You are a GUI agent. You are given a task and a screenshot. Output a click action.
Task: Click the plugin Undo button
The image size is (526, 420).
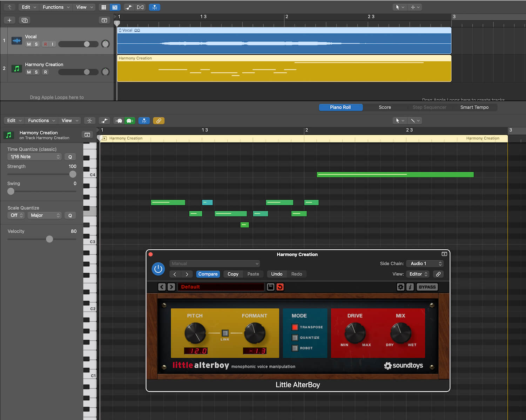(x=277, y=274)
